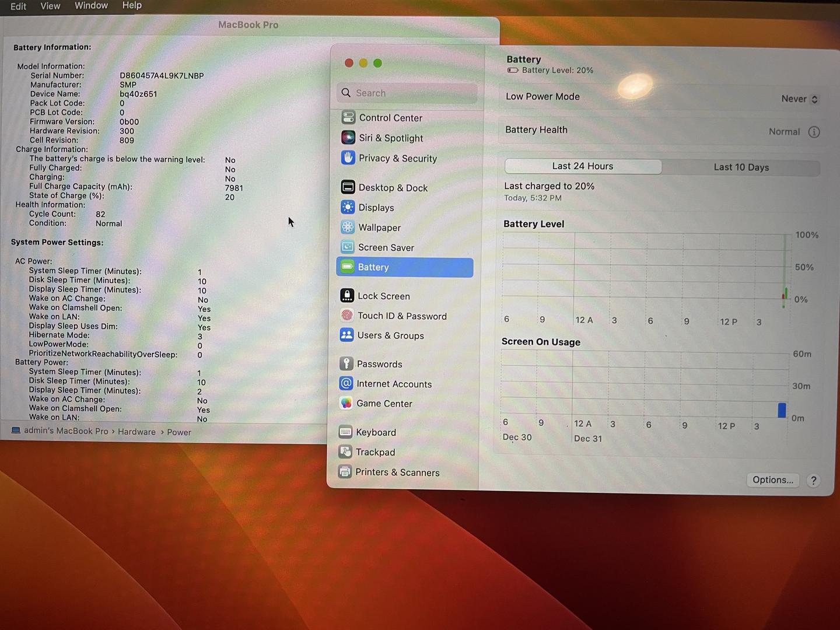Open Siri & Spotlight icon
Viewport: 840px width, 630px height.
(x=348, y=138)
